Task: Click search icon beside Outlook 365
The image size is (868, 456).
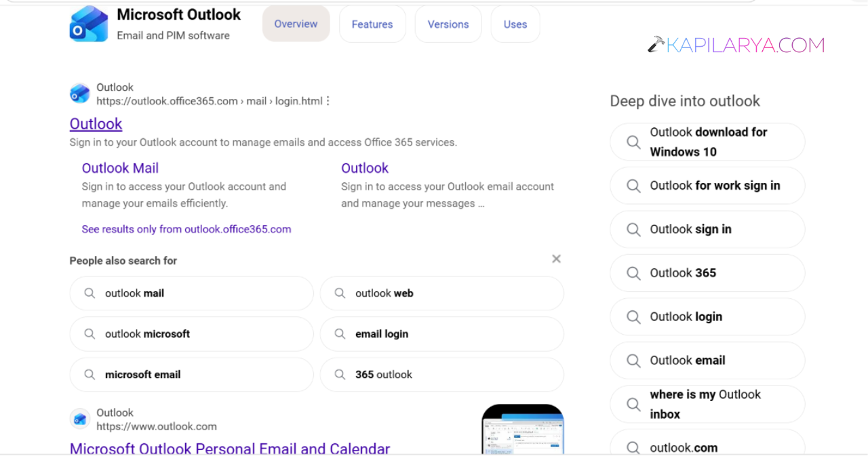Action: pos(633,273)
